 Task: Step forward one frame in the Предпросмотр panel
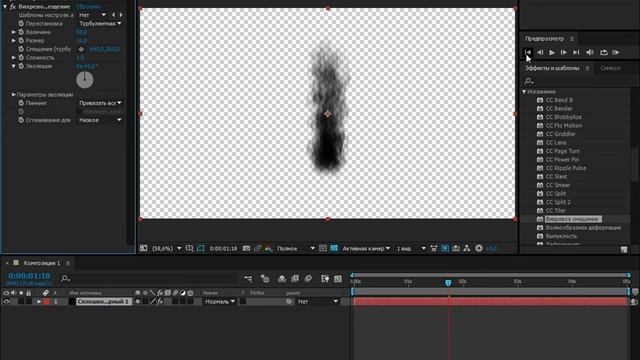pos(564,52)
